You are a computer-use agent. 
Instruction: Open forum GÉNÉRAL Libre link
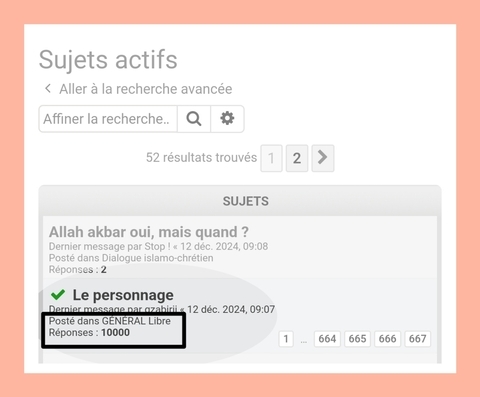point(136,321)
